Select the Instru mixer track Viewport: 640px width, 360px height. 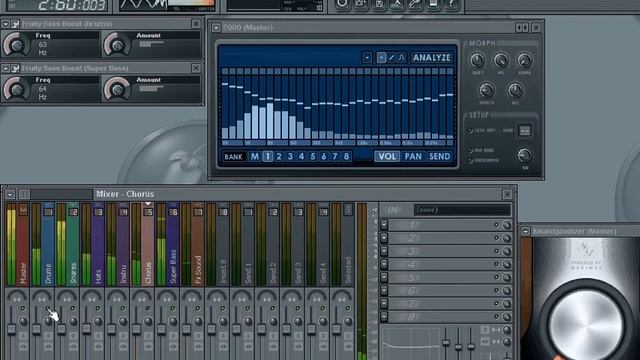[x=123, y=245]
